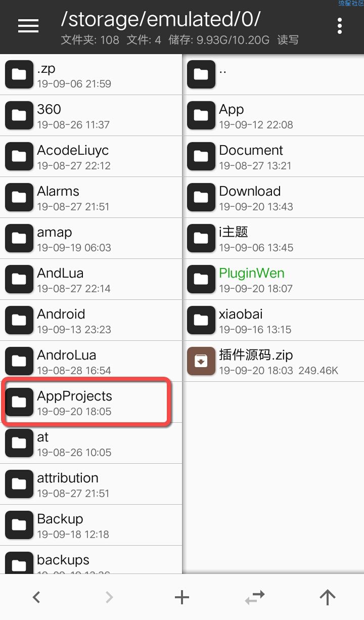Tap the 插件源码.zip archive icon
Image resolution: width=364 pixels, height=620 pixels.
point(201,361)
